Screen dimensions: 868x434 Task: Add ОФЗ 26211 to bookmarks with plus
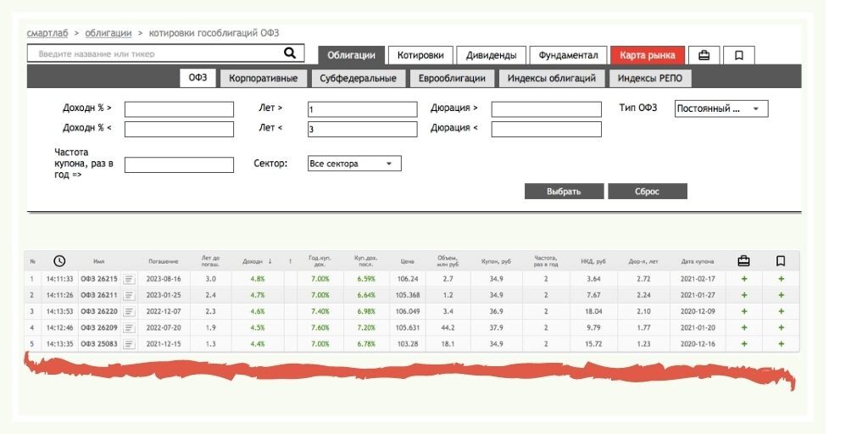pos(781,295)
